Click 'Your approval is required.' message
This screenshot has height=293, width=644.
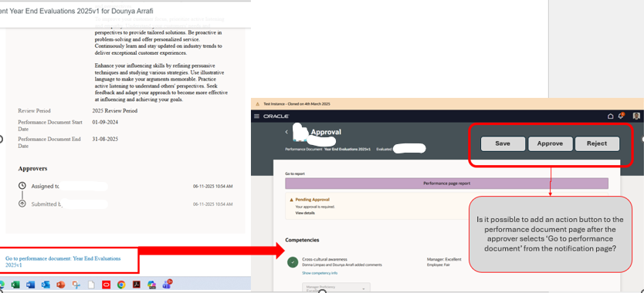pos(315,207)
